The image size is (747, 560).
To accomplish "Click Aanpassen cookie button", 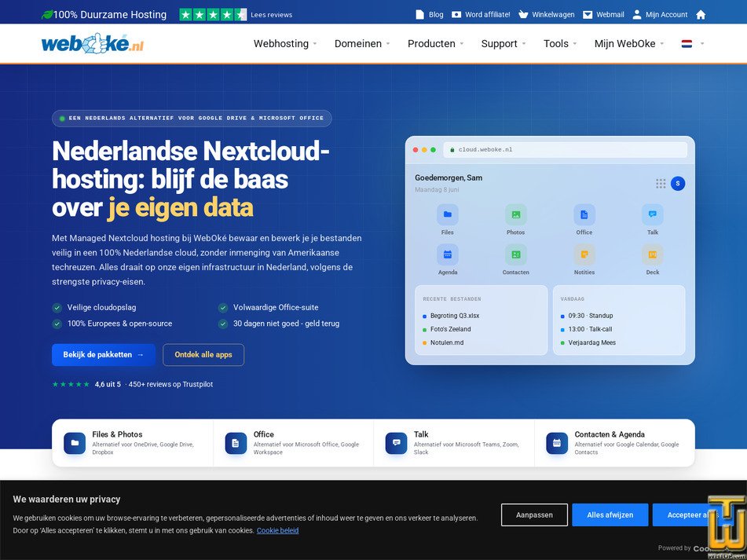I will point(534,514).
